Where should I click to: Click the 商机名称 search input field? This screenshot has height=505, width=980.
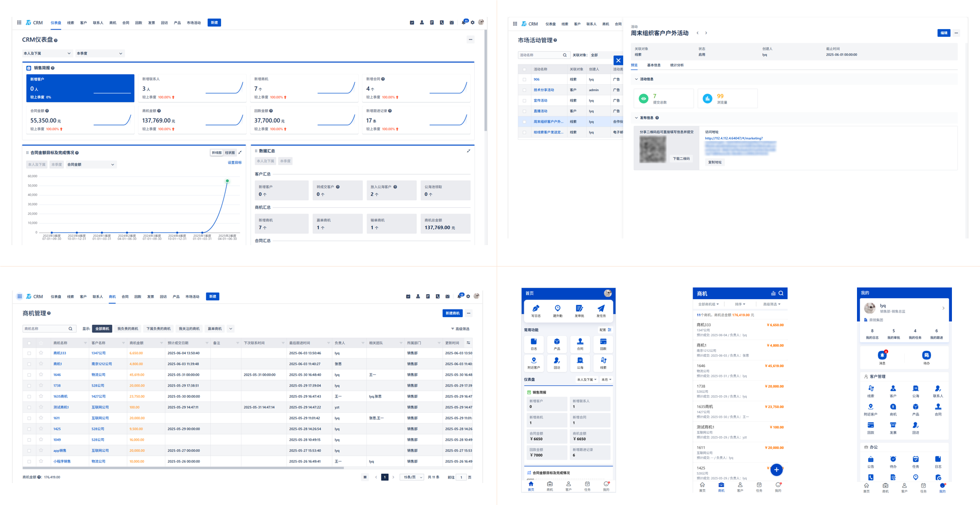[45, 329]
